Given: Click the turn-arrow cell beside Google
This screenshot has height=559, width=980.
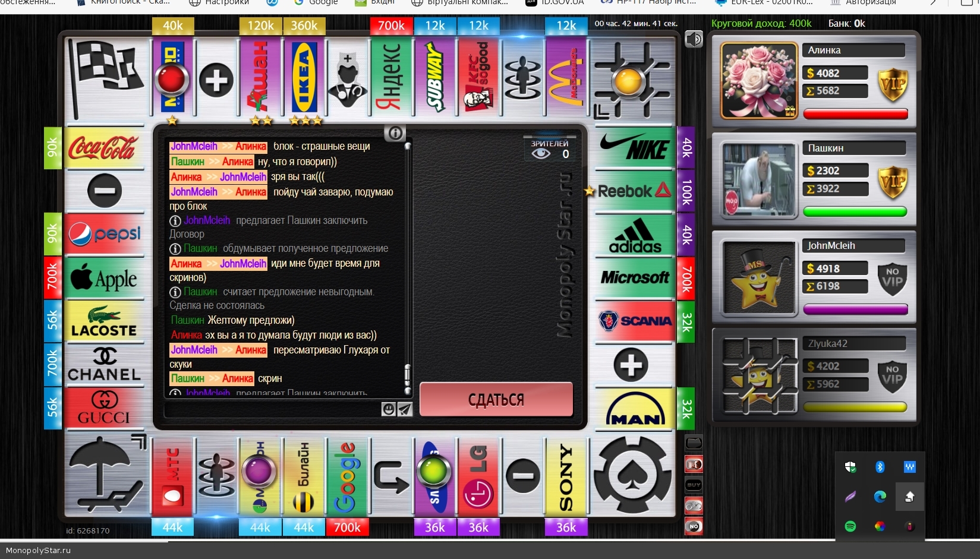Looking at the screenshot, I should [391, 476].
